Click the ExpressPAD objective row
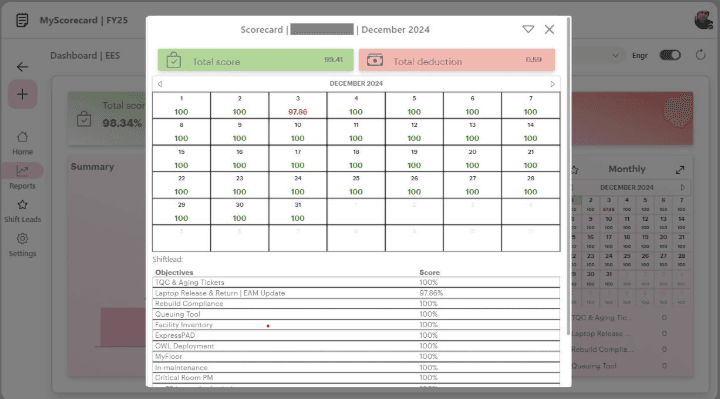This screenshot has height=399, width=720. click(x=356, y=335)
